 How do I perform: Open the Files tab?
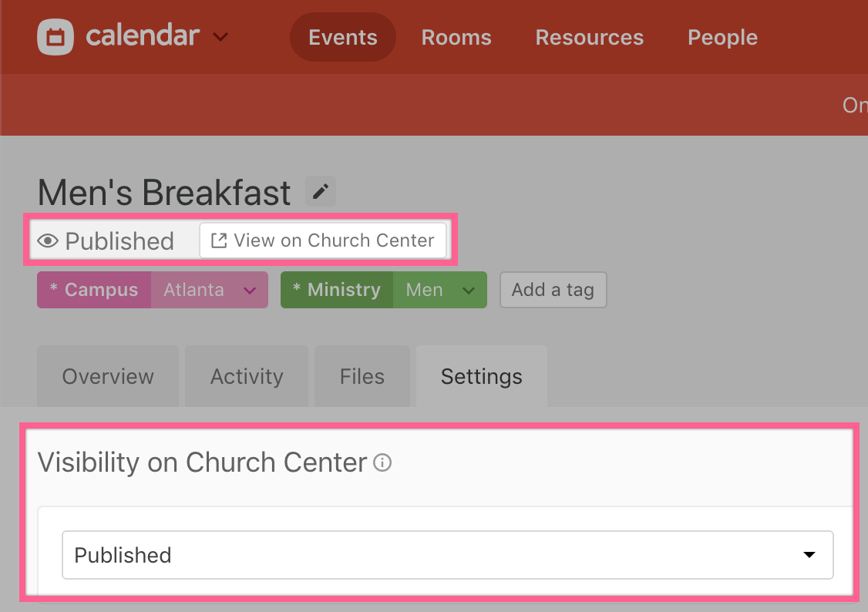362,376
